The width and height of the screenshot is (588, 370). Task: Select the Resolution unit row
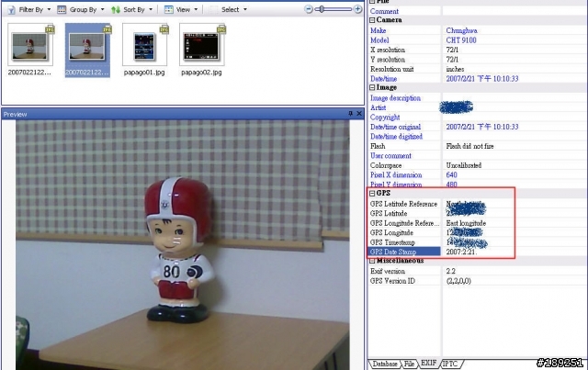[477, 70]
